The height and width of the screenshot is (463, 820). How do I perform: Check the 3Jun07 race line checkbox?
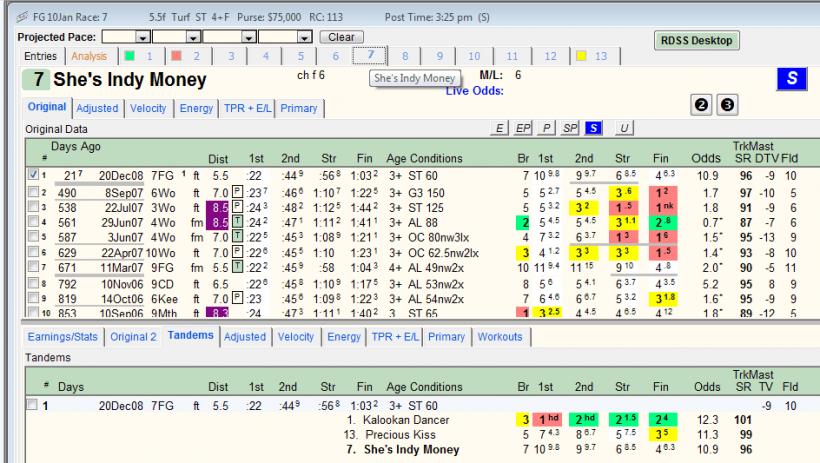(x=33, y=236)
